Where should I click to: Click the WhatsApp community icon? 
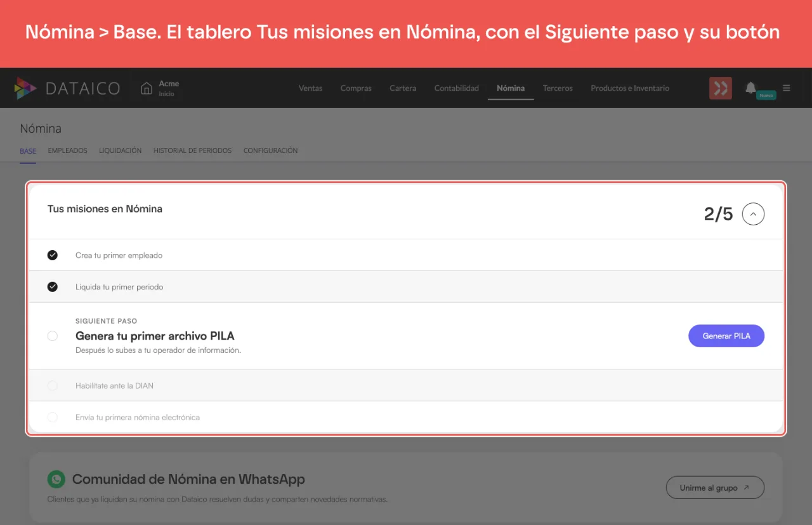[x=56, y=479]
